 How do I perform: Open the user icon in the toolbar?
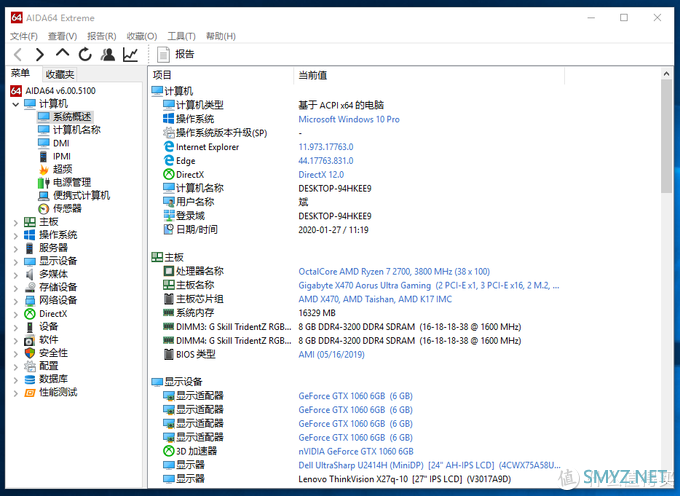pyautogui.click(x=108, y=54)
